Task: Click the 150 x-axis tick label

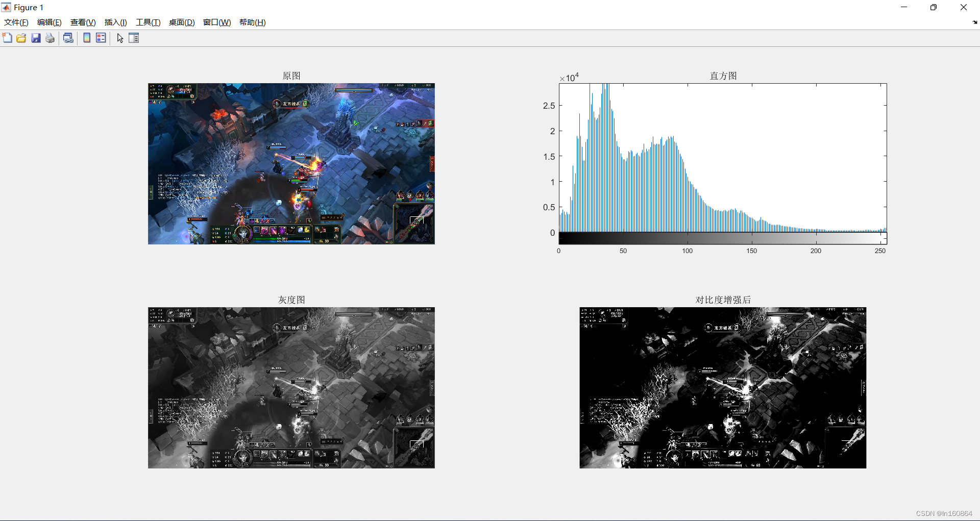Action: [752, 251]
